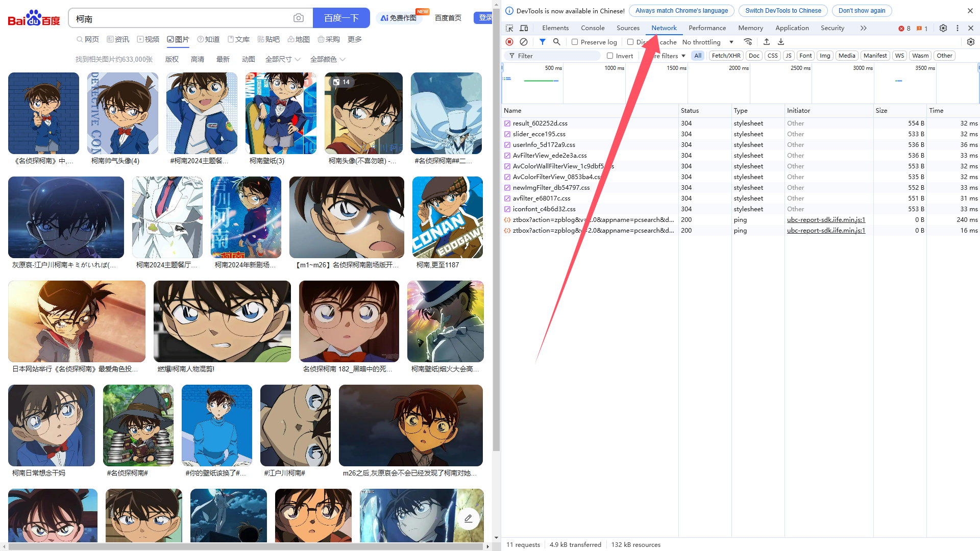Filter requests by JS type
Viewport: 980px width, 551px height.
(x=789, y=56)
